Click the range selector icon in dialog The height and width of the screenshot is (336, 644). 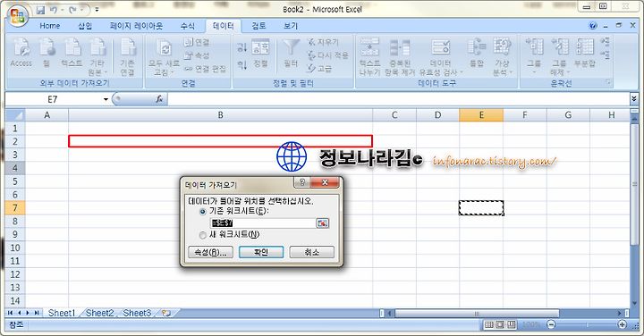tap(322, 223)
